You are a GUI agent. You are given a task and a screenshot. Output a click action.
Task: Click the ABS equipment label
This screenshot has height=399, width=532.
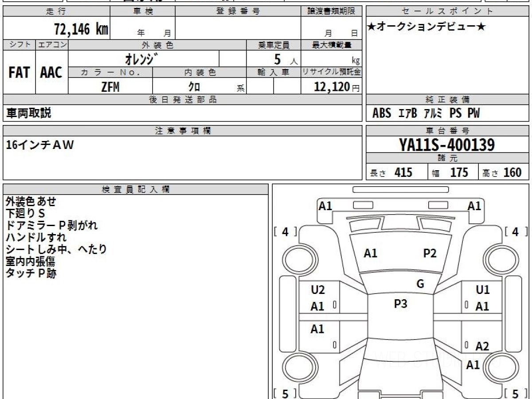(x=382, y=113)
